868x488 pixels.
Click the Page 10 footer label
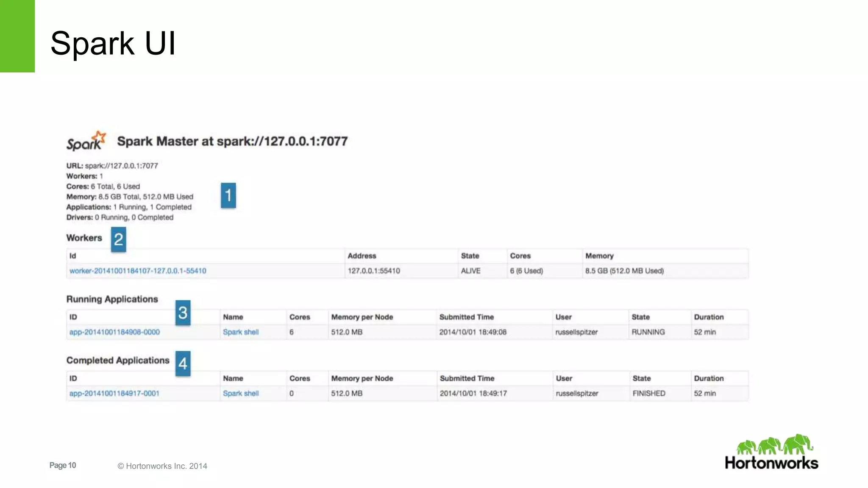pyautogui.click(x=63, y=465)
